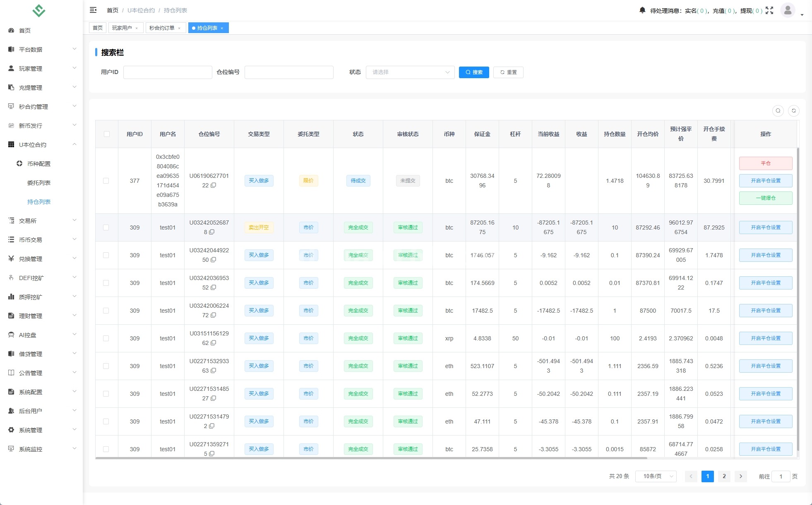
Task: Toggle the sidebar collapse hamburger icon
Action: 93,10
